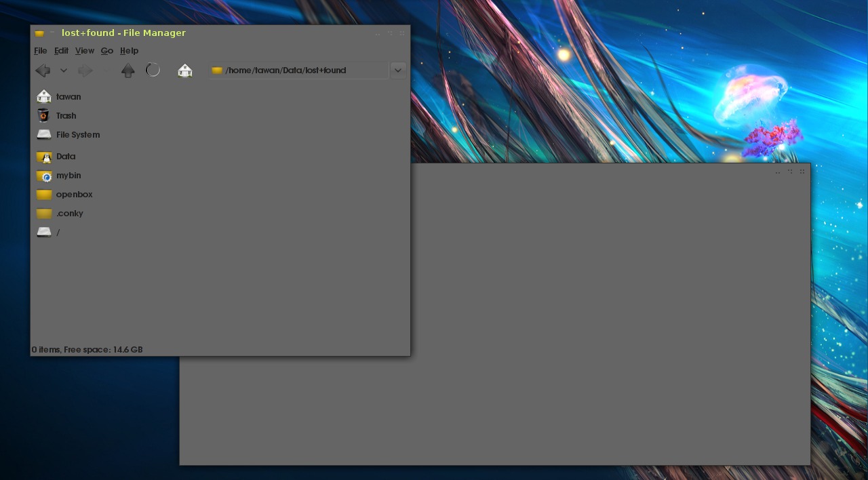The image size is (868, 480).
Task: Open the Edit menu
Action: 61,51
